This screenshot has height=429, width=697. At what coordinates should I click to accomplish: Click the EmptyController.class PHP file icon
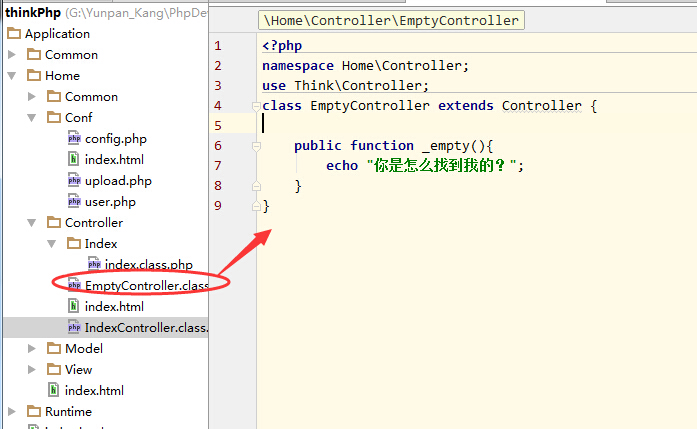pos(74,286)
